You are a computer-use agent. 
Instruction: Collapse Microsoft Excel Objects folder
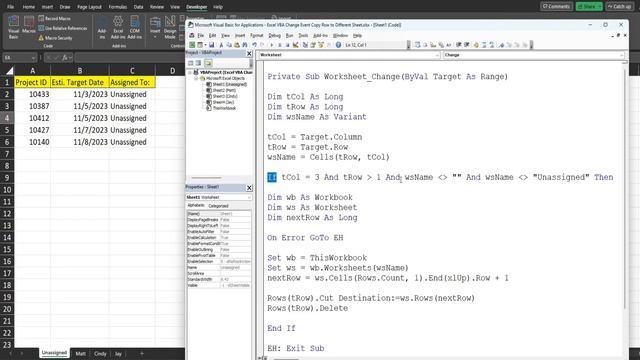coord(196,78)
